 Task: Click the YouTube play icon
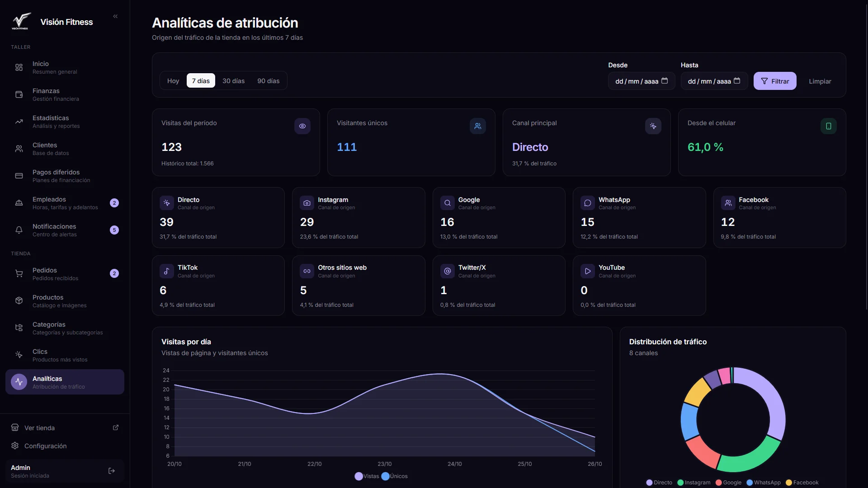click(x=588, y=271)
